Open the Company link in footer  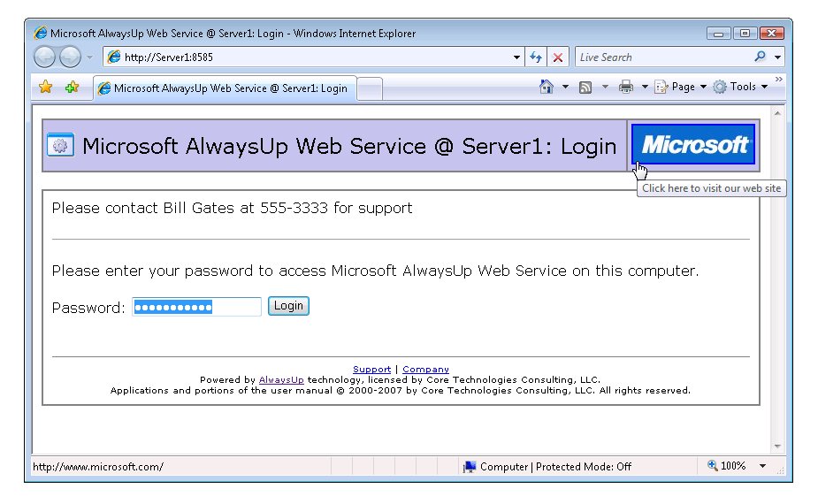click(x=425, y=370)
